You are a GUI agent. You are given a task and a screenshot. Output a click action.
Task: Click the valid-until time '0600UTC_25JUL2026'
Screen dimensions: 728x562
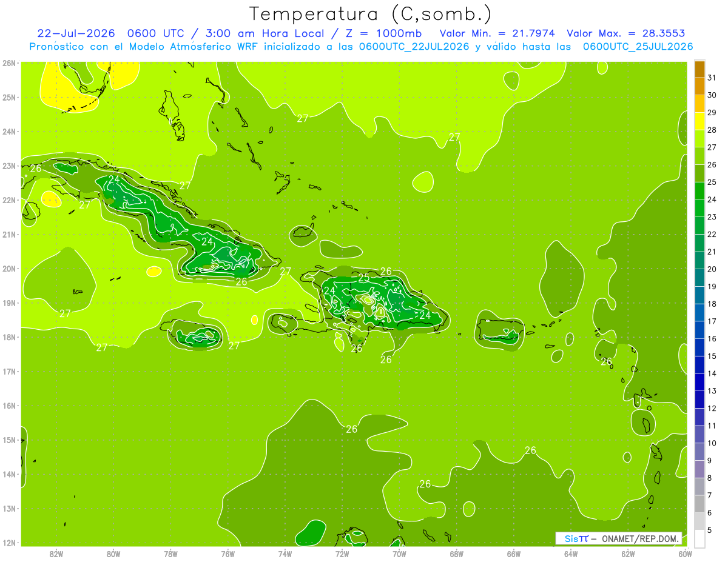[638, 47]
